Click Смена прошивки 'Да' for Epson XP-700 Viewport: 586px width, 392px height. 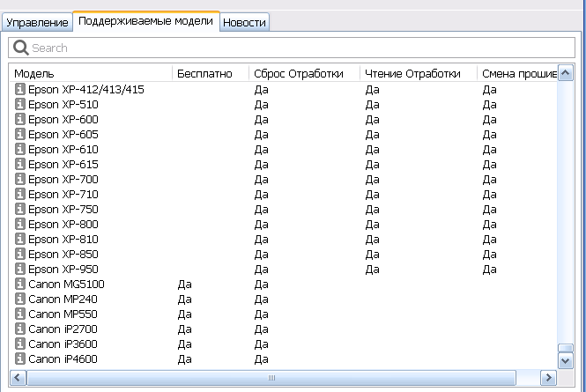click(x=489, y=180)
